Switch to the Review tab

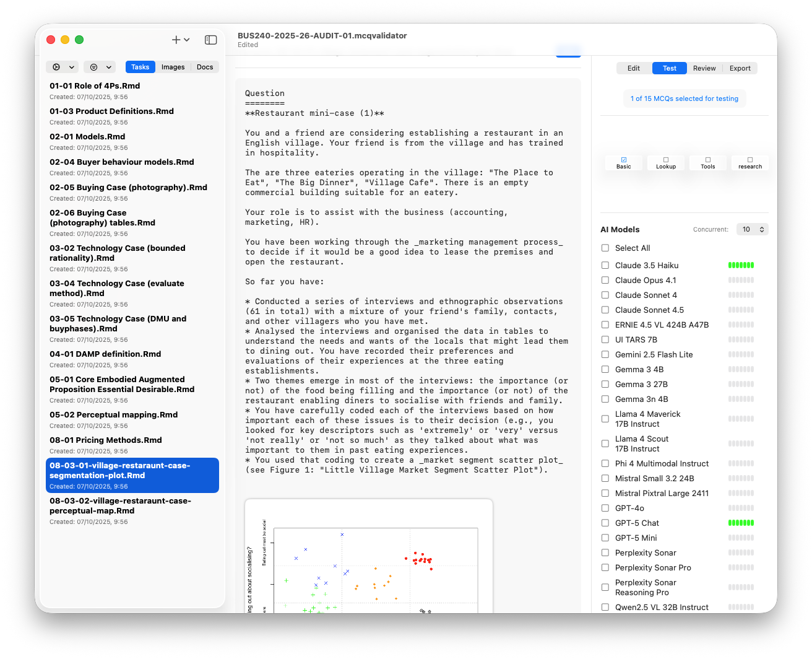coord(704,68)
